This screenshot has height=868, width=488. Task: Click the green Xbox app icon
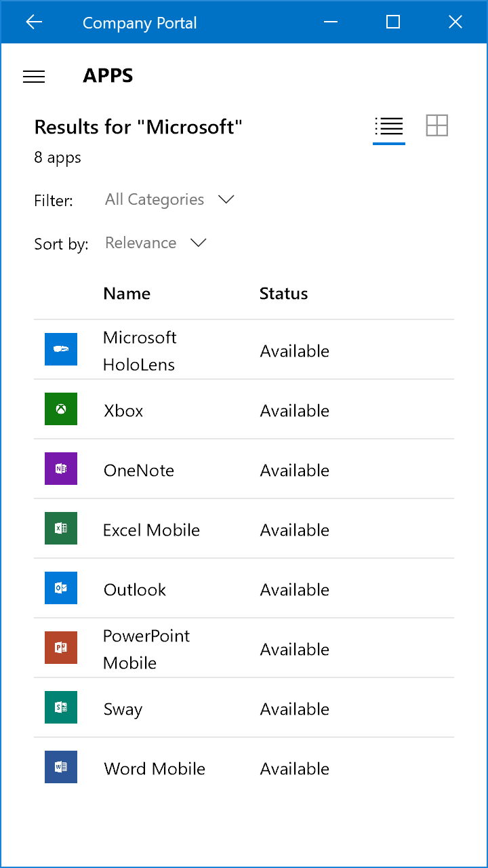61,409
